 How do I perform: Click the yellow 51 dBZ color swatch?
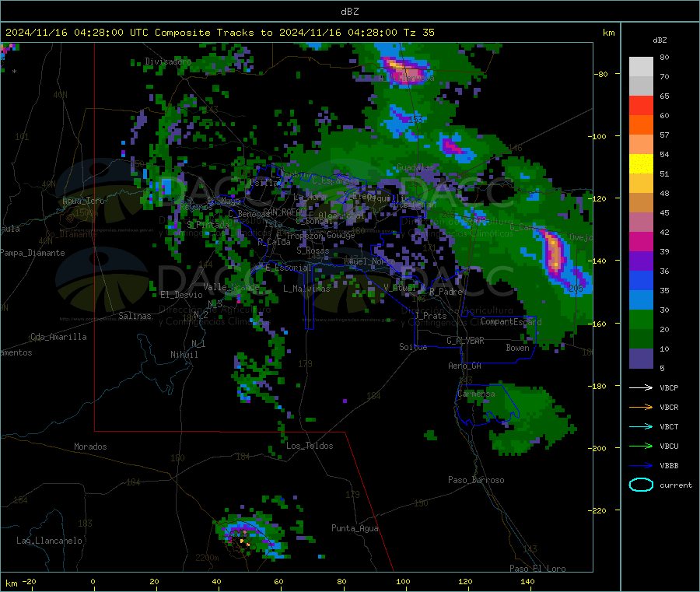pyautogui.click(x=641, y=164)
